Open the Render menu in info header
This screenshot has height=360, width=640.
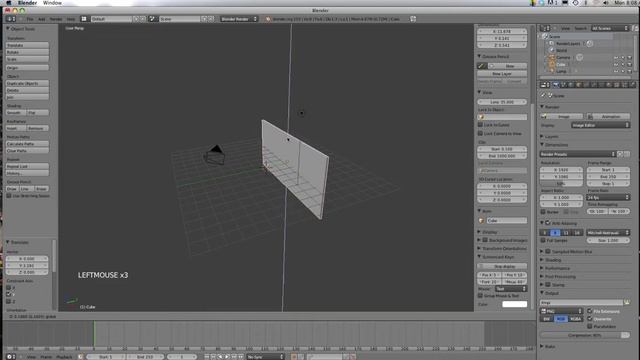pos(56,19)
